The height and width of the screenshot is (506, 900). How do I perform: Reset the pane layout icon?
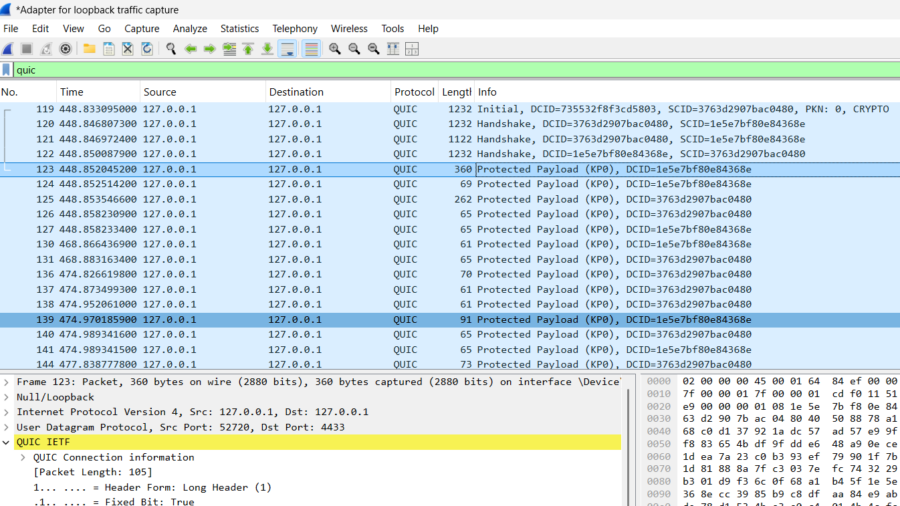pos(412,49)
